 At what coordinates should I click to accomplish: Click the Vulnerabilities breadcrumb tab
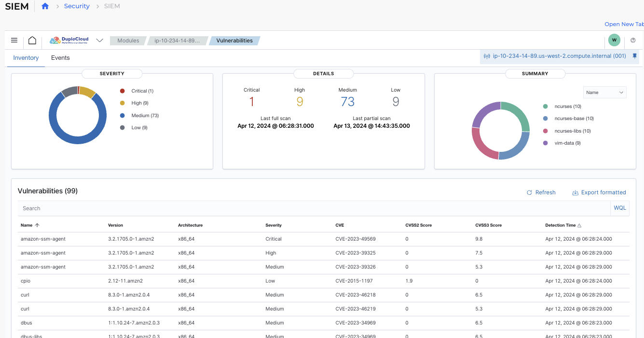(x=234, y=41)
